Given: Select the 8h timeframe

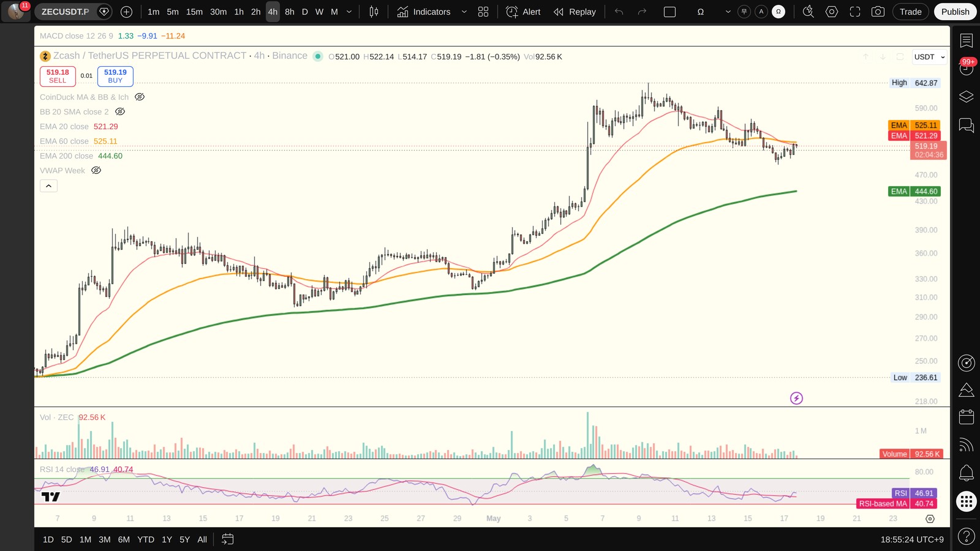Looking at the screenshot, I should click(290, 12).
